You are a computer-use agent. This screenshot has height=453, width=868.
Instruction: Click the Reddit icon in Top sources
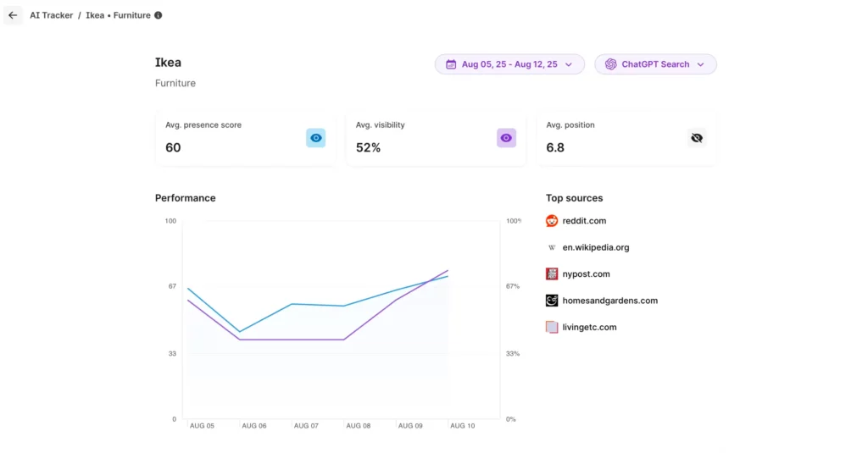[x=552, y=221]
